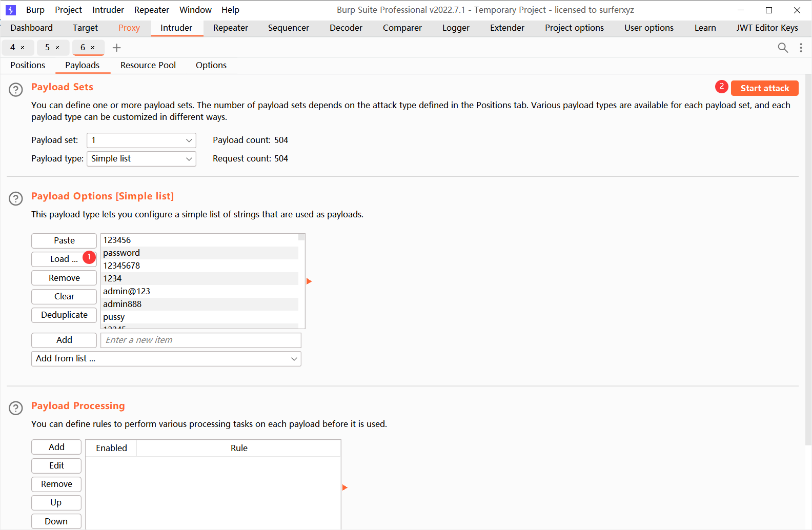This screenshot has height=530, width=812.
Task: Close Intruder attack tab 4
Action: pos(23,48)
